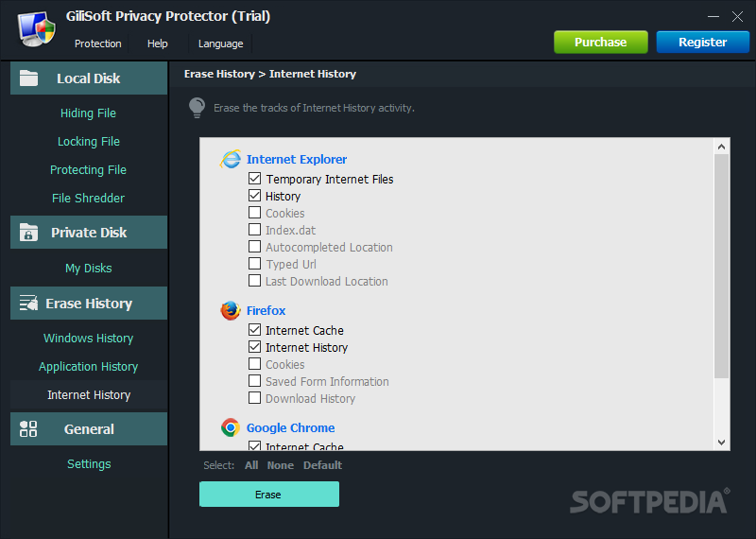This screenshot has height=539, width=756.
Task: Uncheck Firefox Internet History
Action: (x=254, y=346)
